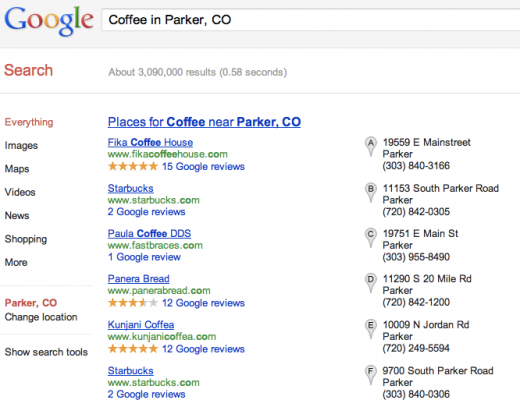Open map marker F pin

click(370, 374)
